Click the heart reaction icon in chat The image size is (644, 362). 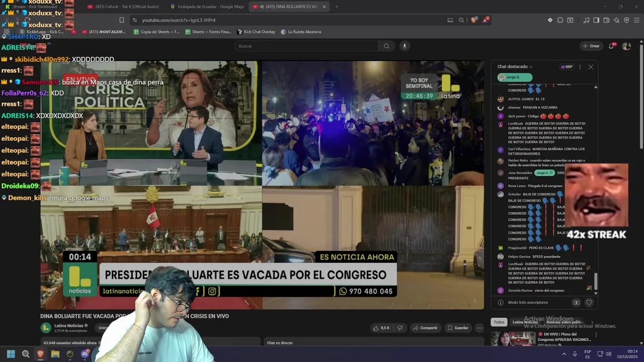[589, 302]
